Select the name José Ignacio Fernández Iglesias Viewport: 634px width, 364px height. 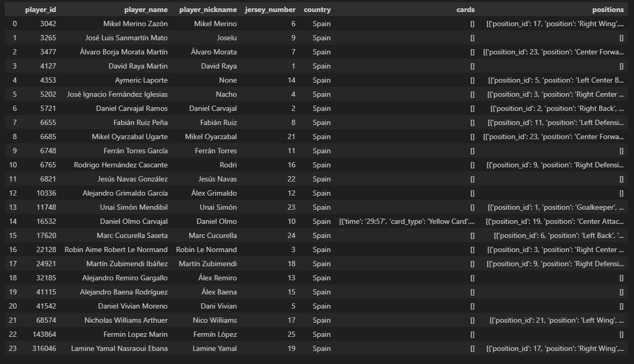[x=118, y=94]
